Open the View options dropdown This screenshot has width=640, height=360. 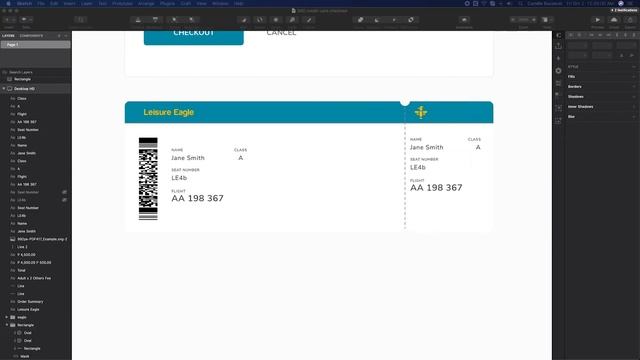pyautogui.click(x=547, y=20)
